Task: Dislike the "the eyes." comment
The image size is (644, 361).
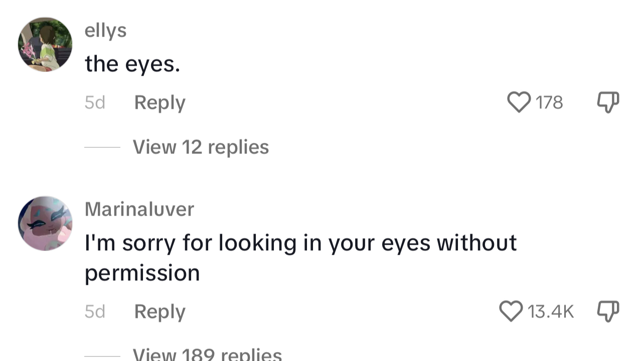Action: (x=608, y=102)
